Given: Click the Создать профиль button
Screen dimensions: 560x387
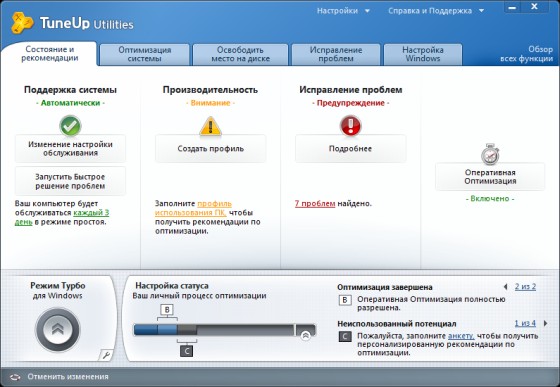Looking at the screenshot, I should click(210, 149).
